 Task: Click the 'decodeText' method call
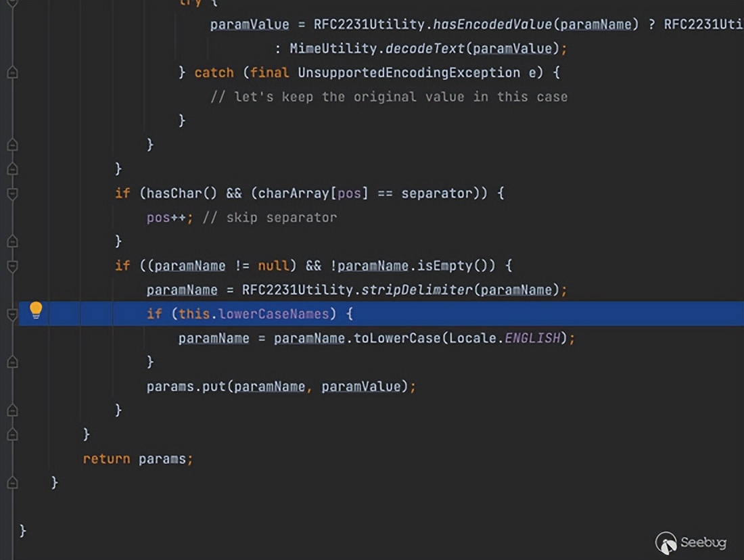pos(425,49)
